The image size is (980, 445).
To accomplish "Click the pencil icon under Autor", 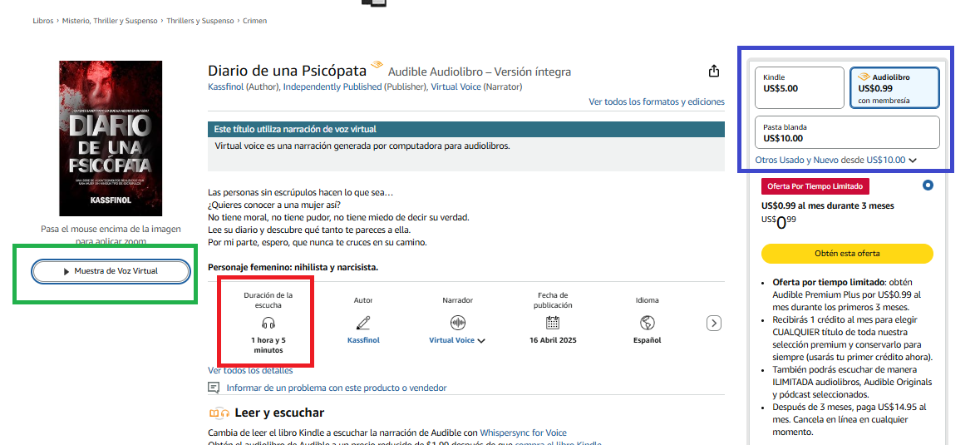I will pos(363,323).
